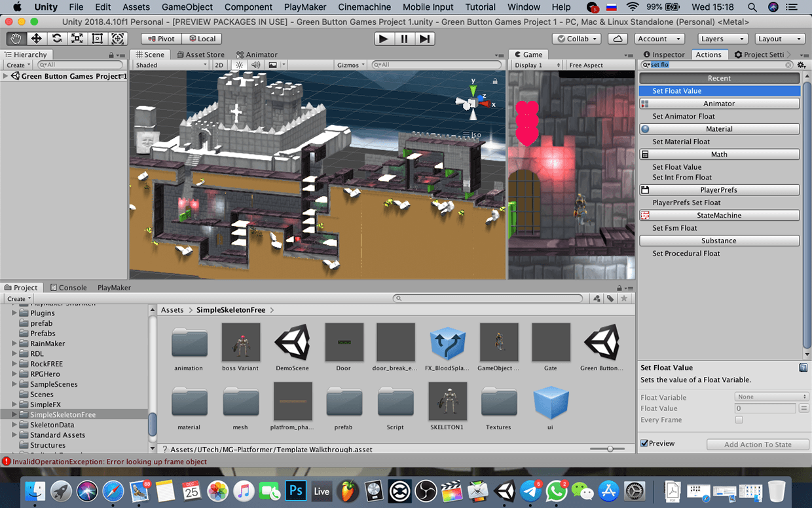Expand Green Button Games Project scene in Hierarchy
This screenshot has width=812, height=508.
point(6,76)
